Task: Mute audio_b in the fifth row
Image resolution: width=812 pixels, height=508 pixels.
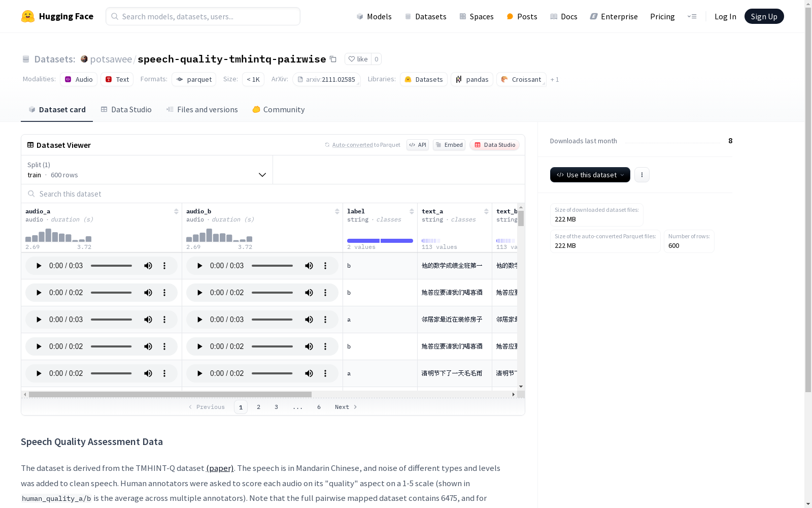Action: [x=309, y=373]
